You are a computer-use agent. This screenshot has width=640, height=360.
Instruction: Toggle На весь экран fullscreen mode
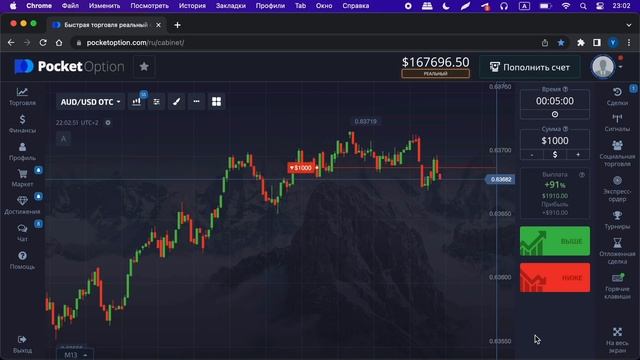(617, 340)
